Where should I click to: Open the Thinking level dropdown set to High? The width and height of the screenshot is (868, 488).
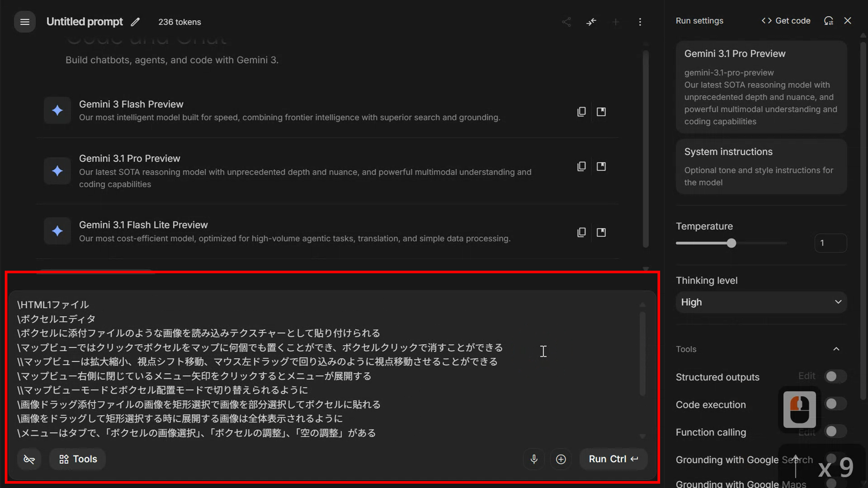pyautogui.click(x=761, y=302)
